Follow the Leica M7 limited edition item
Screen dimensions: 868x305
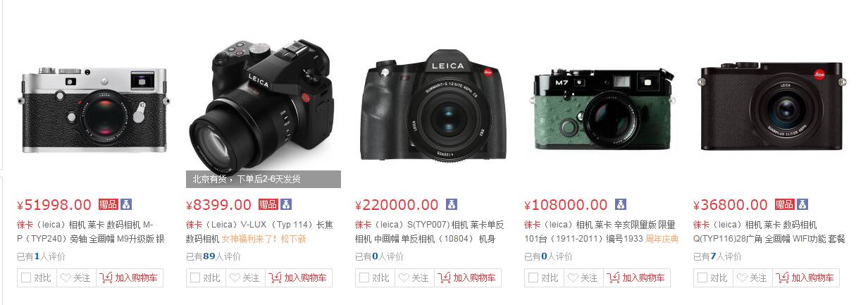tap(583, 278)
